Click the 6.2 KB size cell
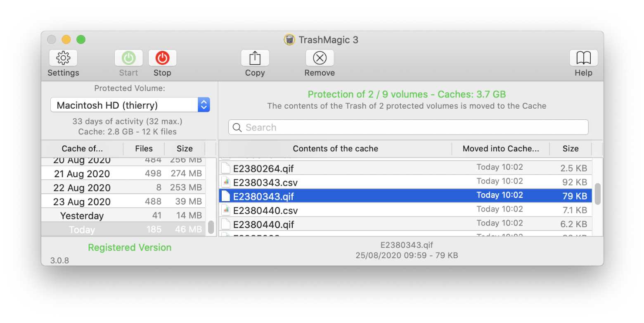Screen dimensions: 644x323 coord(573,224)
